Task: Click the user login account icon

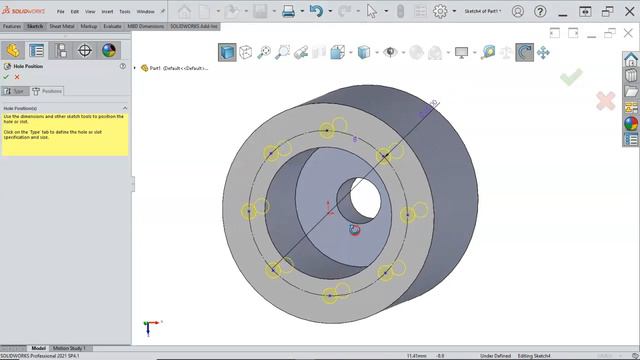Action: (518, 11)
